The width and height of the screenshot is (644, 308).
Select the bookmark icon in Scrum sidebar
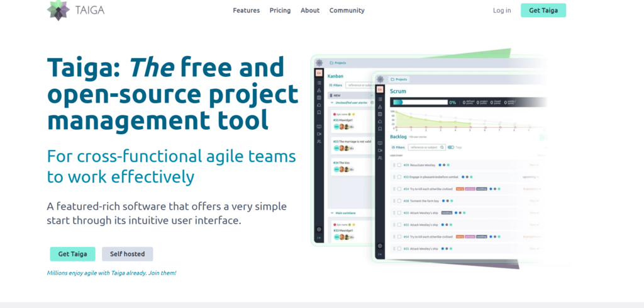tap(379, 128)
